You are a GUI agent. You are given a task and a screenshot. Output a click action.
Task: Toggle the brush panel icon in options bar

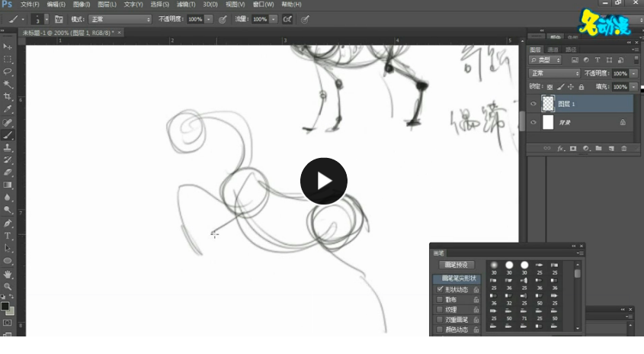(x=58, y=19)
